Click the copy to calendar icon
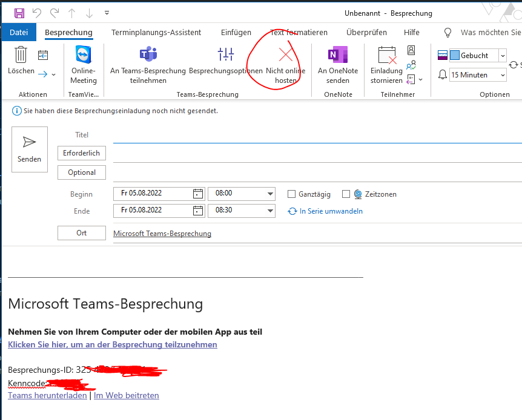 43,55
